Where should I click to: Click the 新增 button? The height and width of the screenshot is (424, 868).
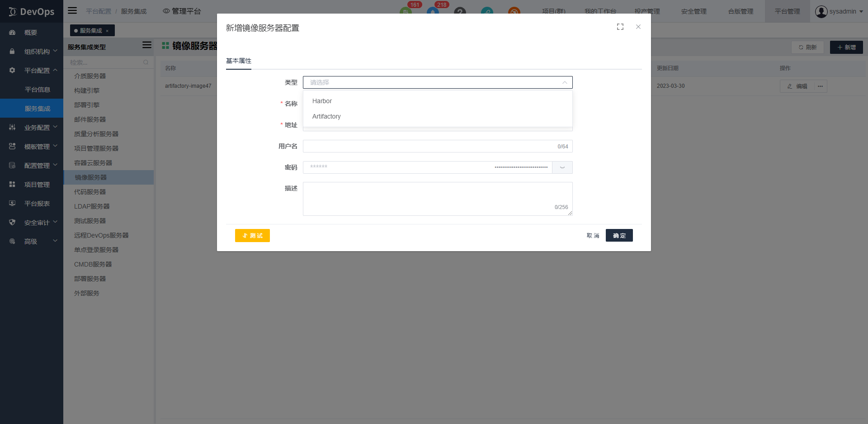click(x=846, y=48)
